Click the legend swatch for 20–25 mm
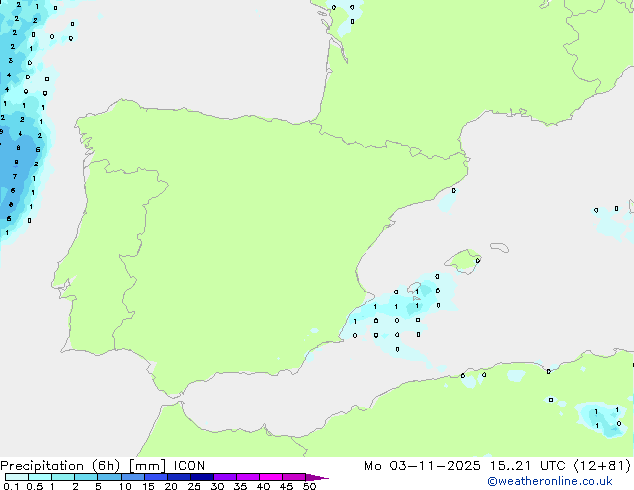 click(179, 477)
